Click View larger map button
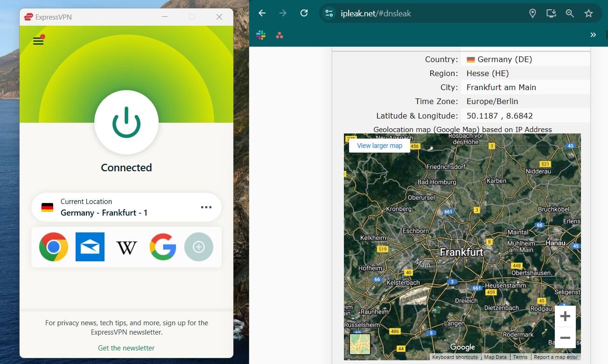The image size is (608, 364). click(379, 146)
